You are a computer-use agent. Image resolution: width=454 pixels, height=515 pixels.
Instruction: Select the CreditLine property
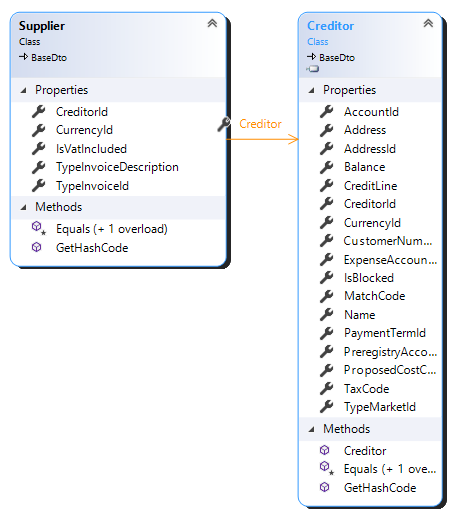pos(371,186)
